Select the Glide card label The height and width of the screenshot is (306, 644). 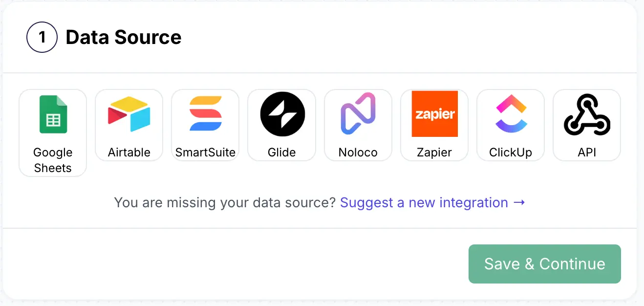click(281, 152)
